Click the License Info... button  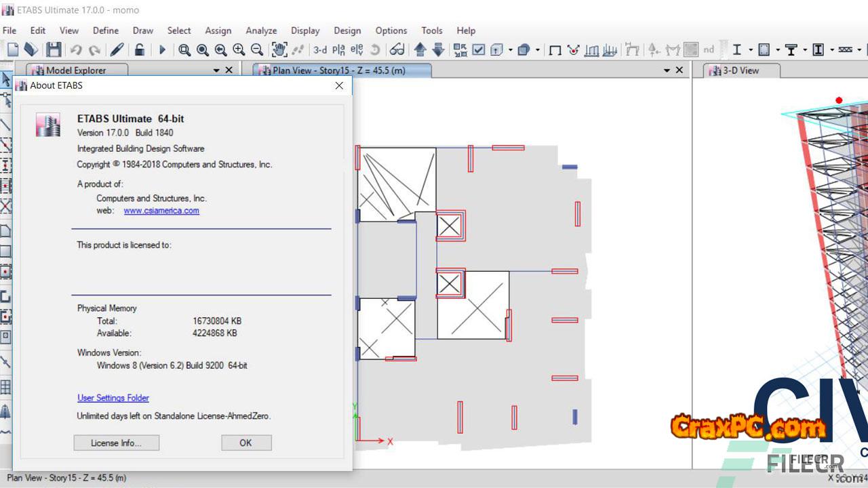click(x=116, y=443)
